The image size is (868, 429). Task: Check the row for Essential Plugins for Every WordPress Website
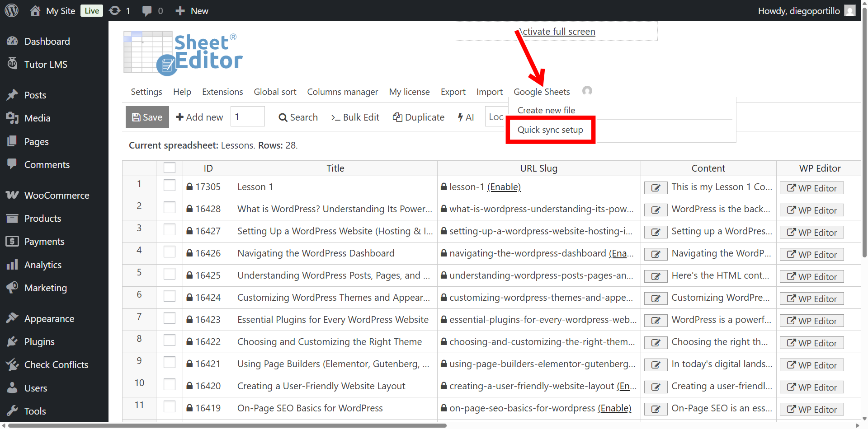(x=170, y=318)
